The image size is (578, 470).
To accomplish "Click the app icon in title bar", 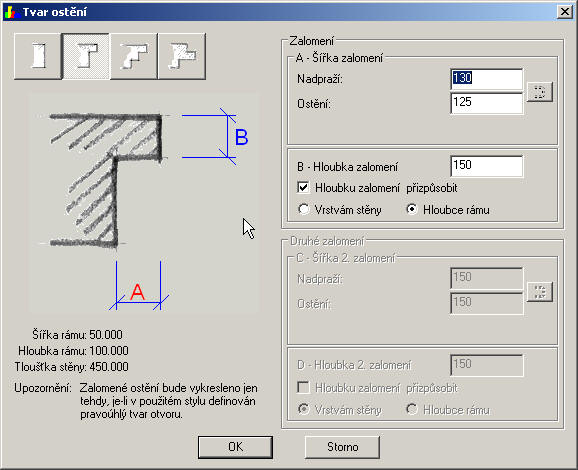I will (13, 12).
